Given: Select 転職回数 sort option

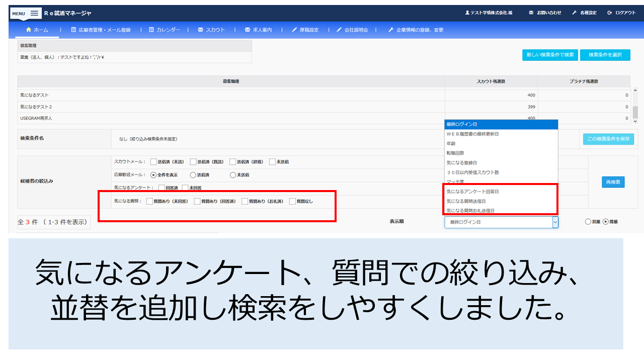Looking at the screenshot, I should [x=501, y=153].
